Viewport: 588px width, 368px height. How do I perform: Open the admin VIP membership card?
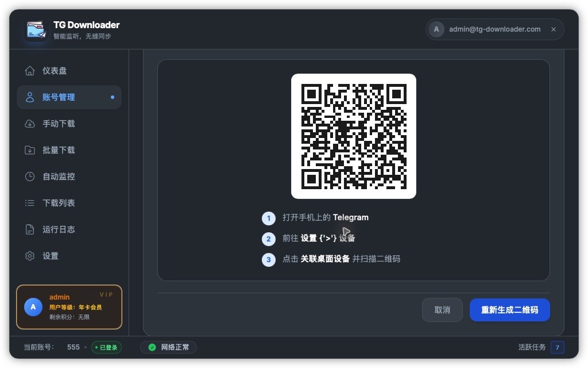69,307
